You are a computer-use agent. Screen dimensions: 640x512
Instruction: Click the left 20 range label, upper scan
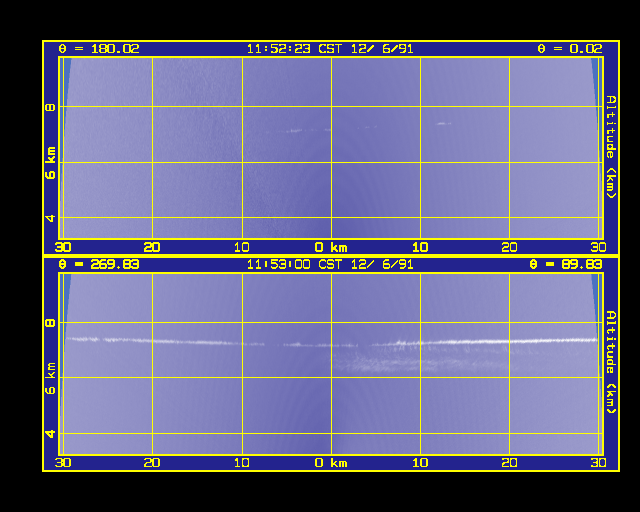152,247
